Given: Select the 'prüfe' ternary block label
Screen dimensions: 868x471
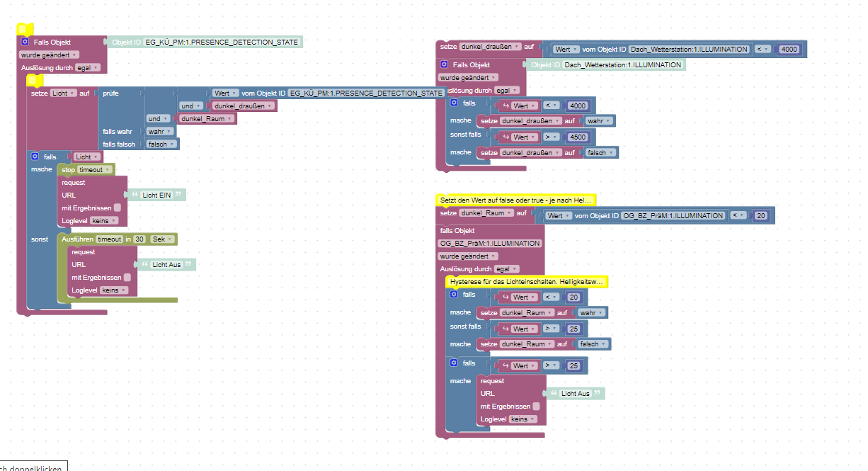Looking at the screenshot, I should [x=110, y=93].
